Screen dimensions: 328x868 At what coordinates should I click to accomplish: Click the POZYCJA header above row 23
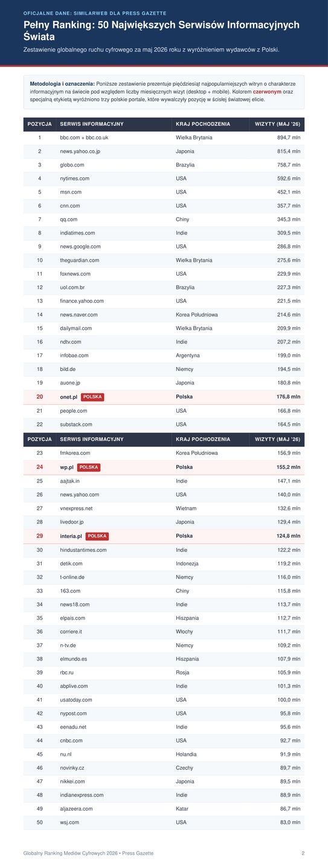(x=39, y=440)
